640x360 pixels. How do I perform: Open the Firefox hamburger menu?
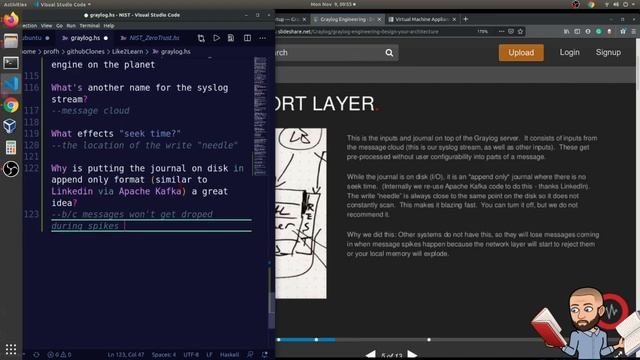click(x=633, y=31)
